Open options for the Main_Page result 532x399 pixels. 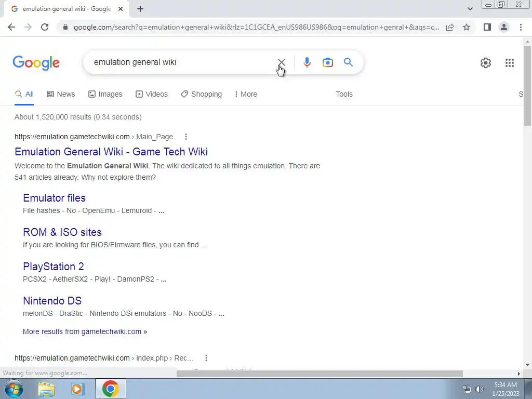(185, 137)
